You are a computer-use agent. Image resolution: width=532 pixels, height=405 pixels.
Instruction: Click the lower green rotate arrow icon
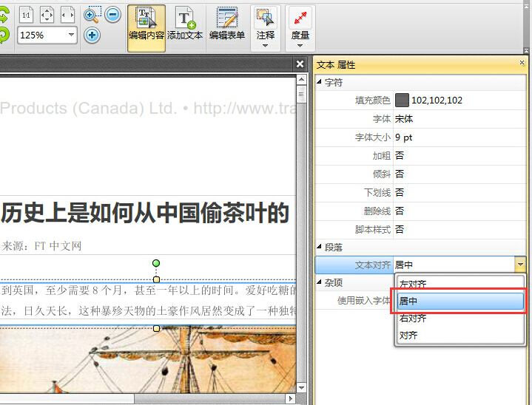4,35
